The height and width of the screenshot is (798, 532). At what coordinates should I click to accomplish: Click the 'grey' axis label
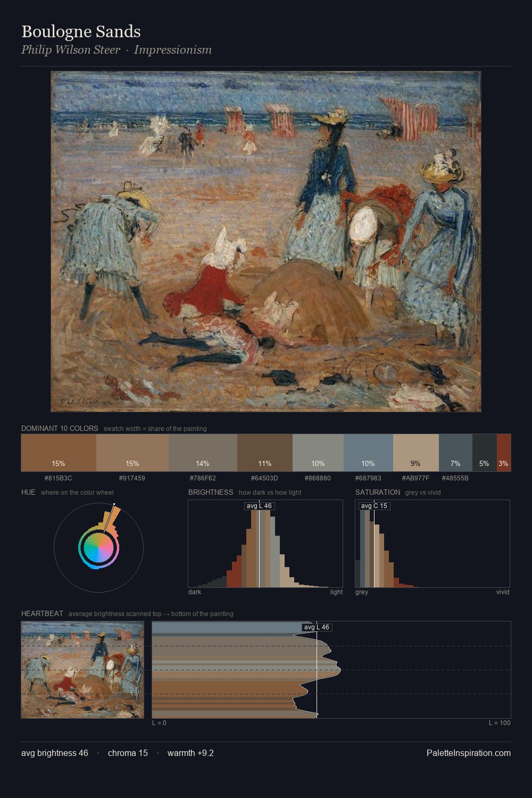pos(362,592)
